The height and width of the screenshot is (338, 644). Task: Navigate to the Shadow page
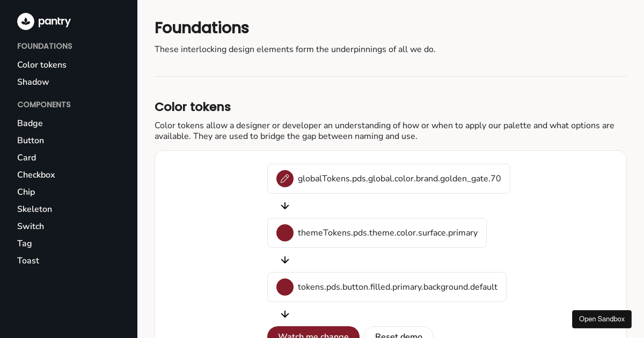pyautogui.click(x=33, y=82)
